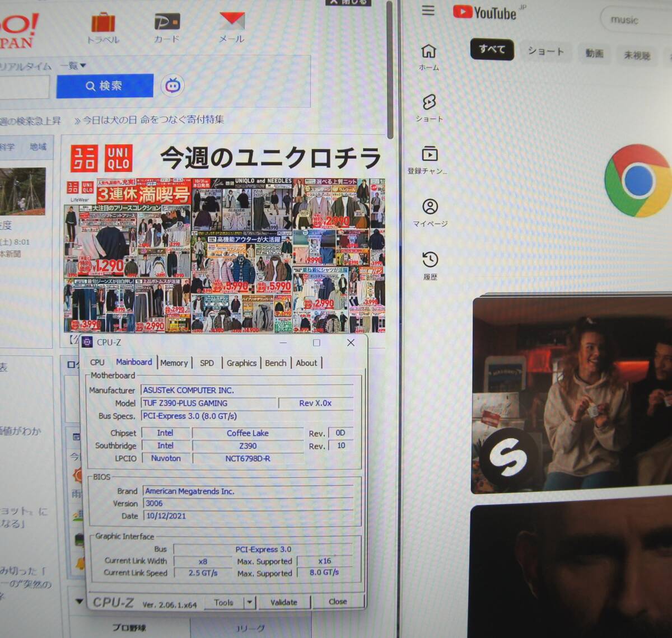This screenshot has height=638, width=672.
Task: Open YouTube Subscriptions sidebar icon
Action: pyautogui.click(x=429, y=159)
